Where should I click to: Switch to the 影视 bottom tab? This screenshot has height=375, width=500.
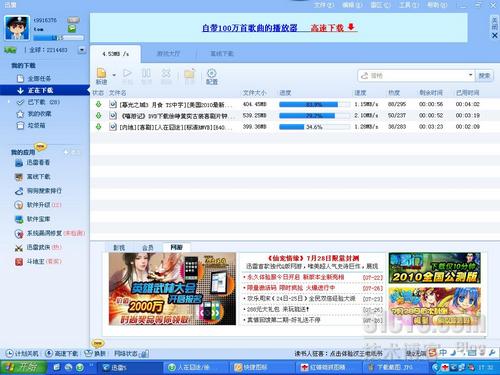pyautogui.click(x=119, y=247)
